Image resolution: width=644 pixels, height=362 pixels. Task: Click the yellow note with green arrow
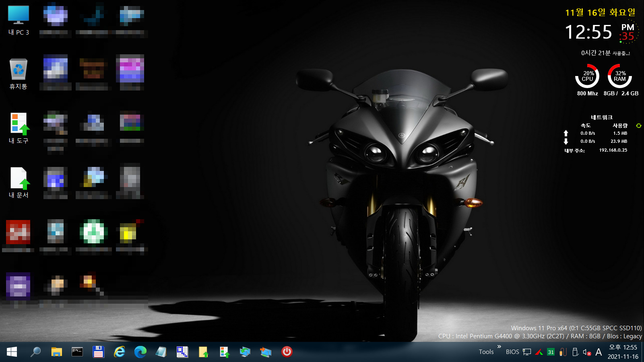[x=203, y=352]
